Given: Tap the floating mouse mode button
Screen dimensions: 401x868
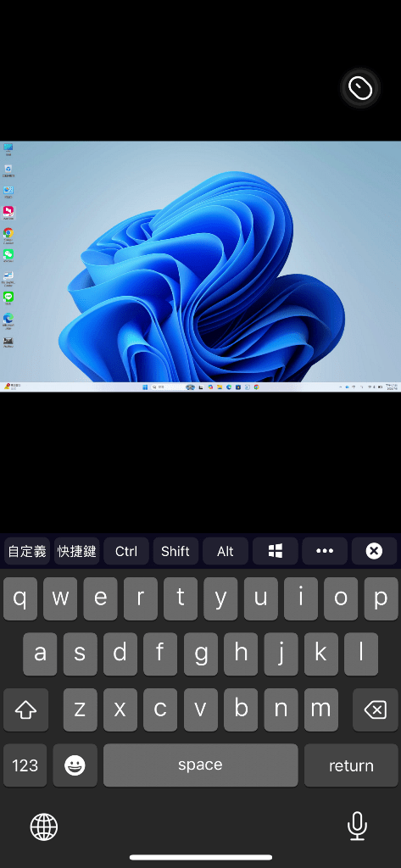Looking at the screenshot, I should [360, 88].
